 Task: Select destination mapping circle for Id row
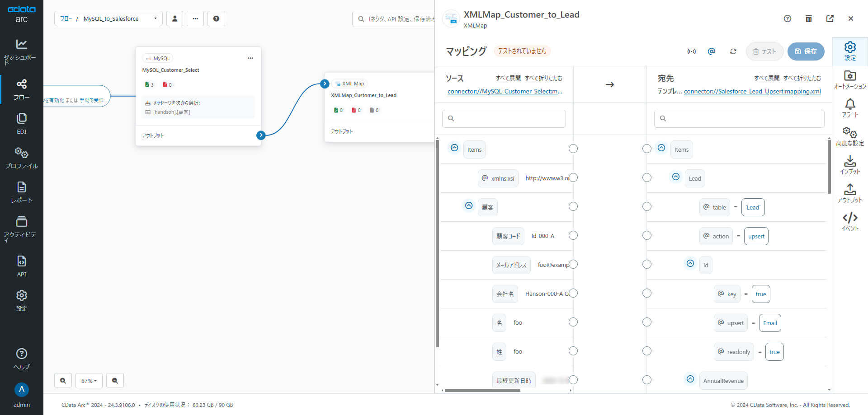647,264
